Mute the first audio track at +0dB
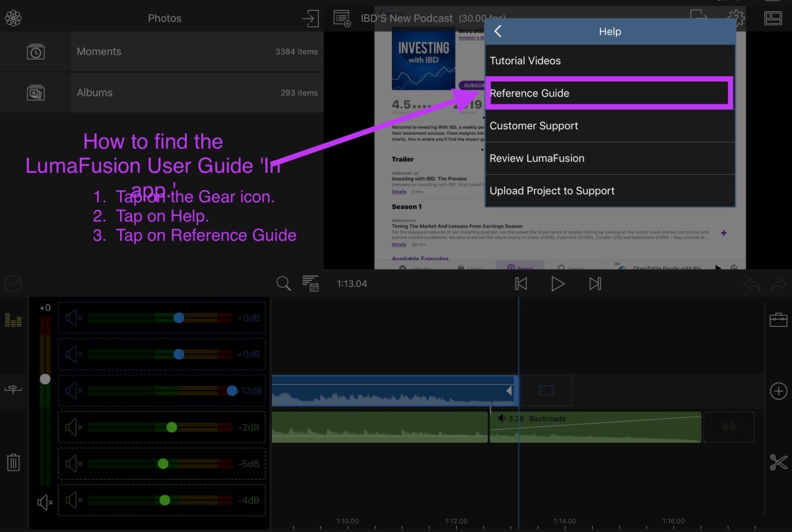The height and width of the screenshot is (532, 792). pos(73,318)
